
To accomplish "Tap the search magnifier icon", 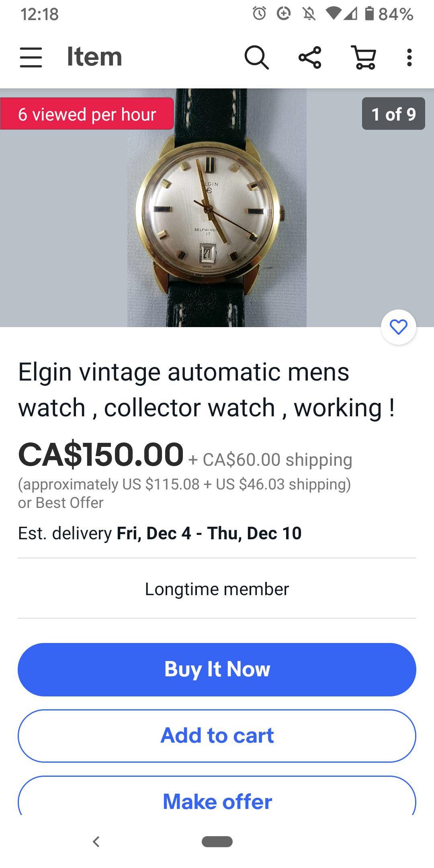I will (256, 57).
